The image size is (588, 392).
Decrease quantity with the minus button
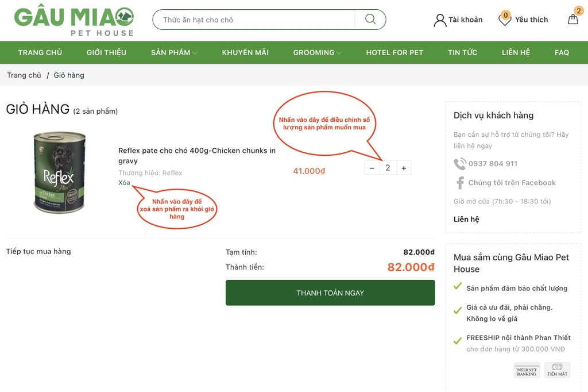tap(372, 168)
